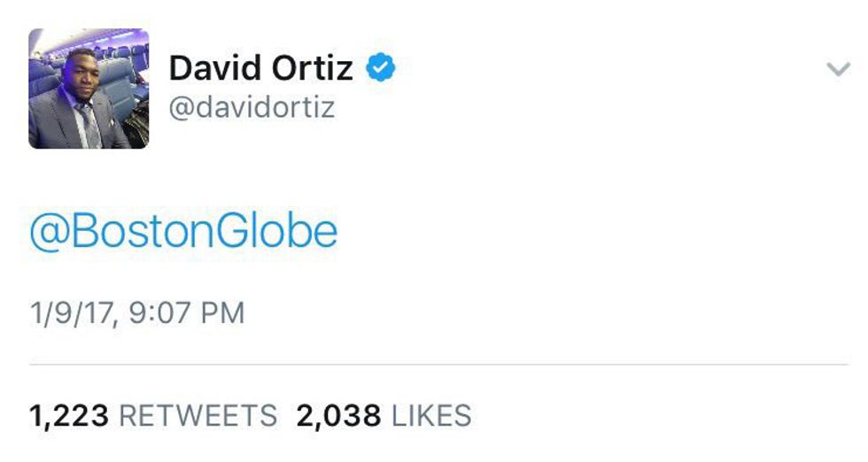Click the LIKES label

431,415
